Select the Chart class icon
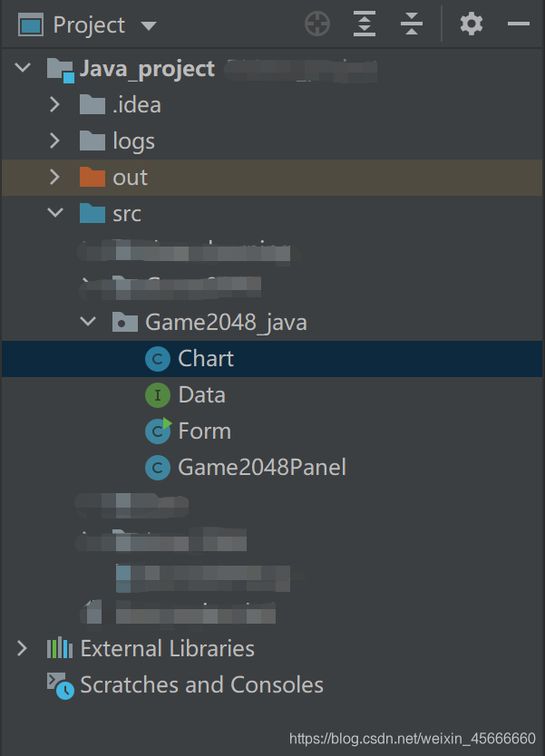 pos(156,359)
